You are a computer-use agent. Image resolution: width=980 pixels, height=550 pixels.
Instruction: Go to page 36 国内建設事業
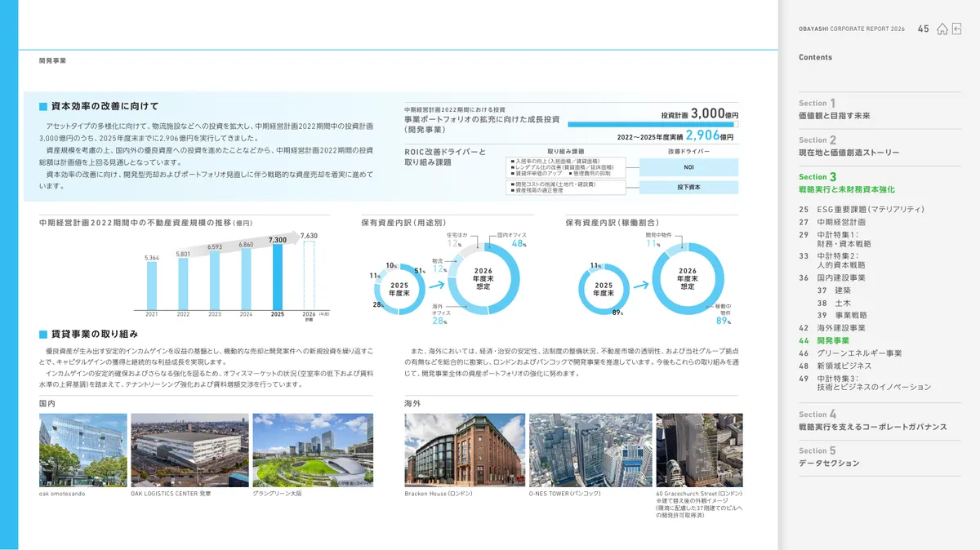tap(832, 277)
